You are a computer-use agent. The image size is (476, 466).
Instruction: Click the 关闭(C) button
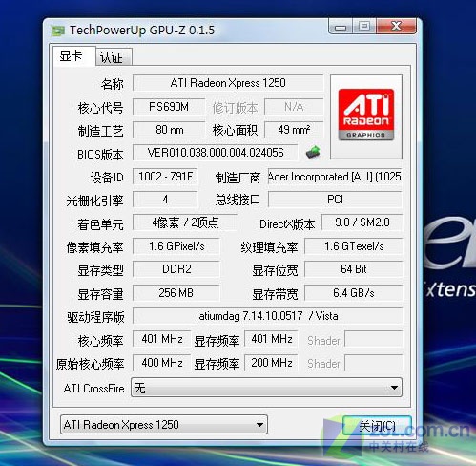click(377, 426)
